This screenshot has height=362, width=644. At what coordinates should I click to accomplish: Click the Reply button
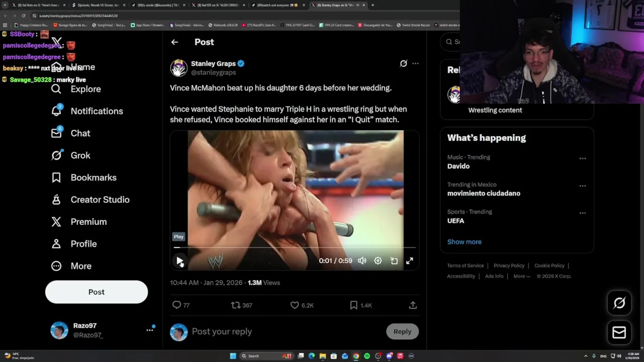pyautogui.click(x=402, y=331)
